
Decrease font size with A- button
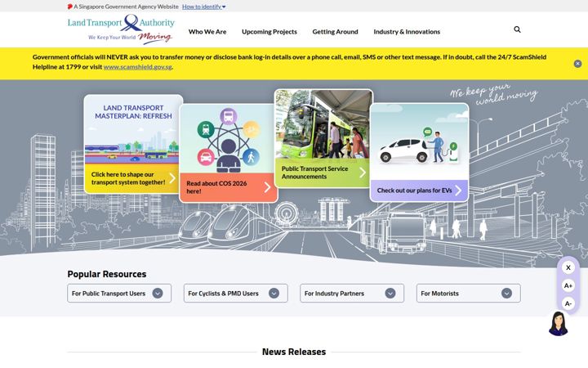click(x=568, y=303)
